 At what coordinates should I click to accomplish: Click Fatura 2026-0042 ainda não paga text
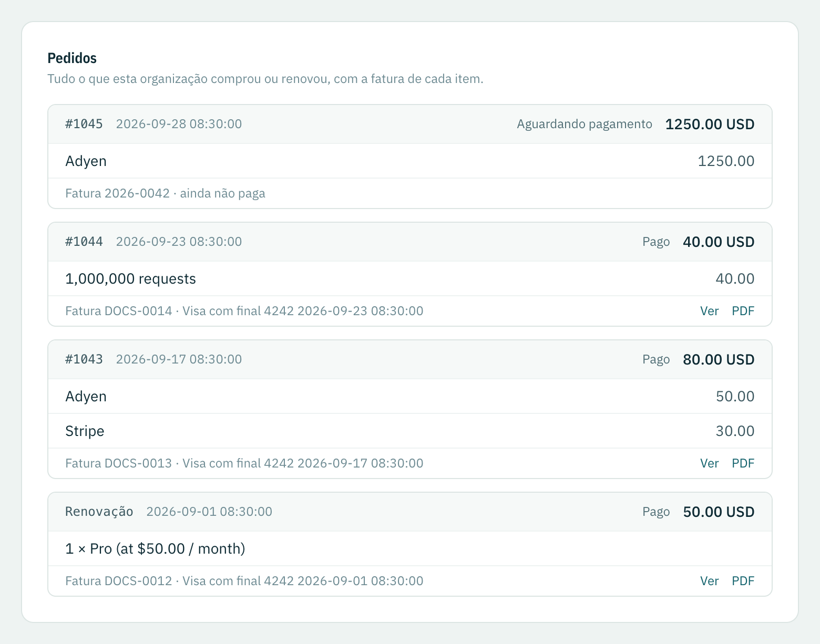pos(165,193)
